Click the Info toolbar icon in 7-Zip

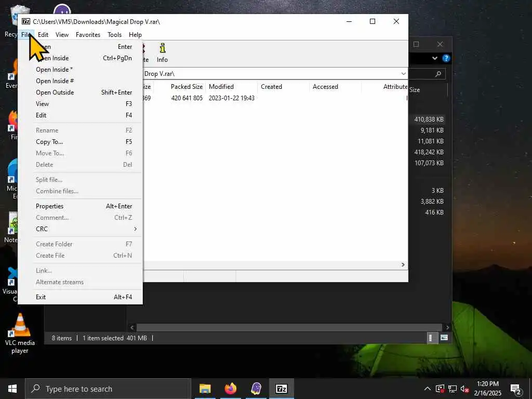162,53
